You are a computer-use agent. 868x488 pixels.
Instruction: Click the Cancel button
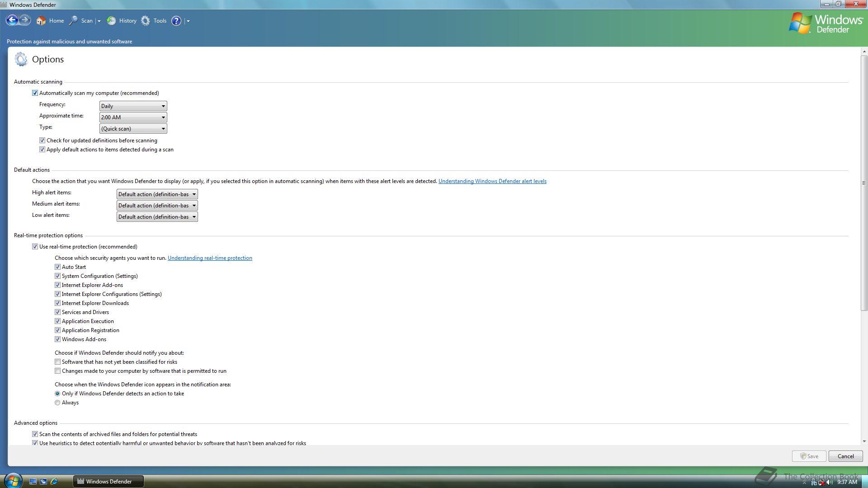(845, 456)
